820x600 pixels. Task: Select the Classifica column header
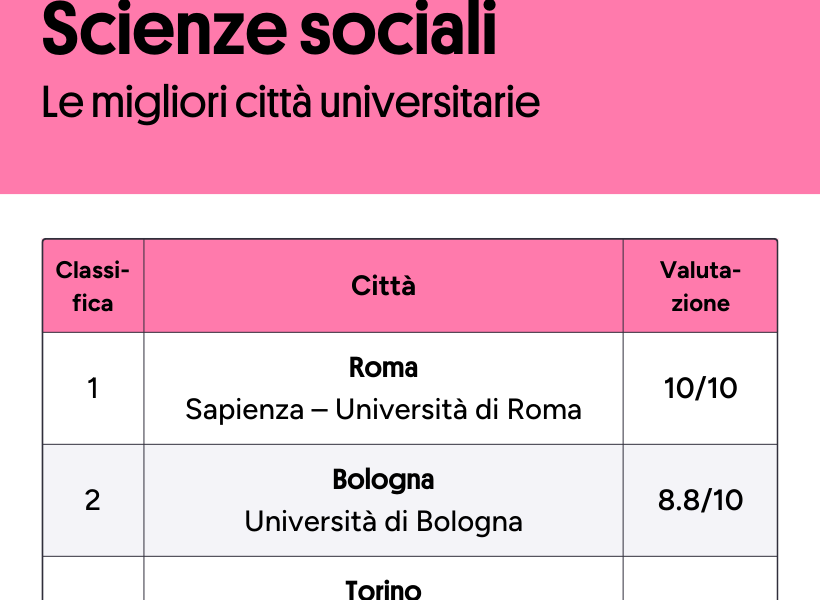pos(93,286)
